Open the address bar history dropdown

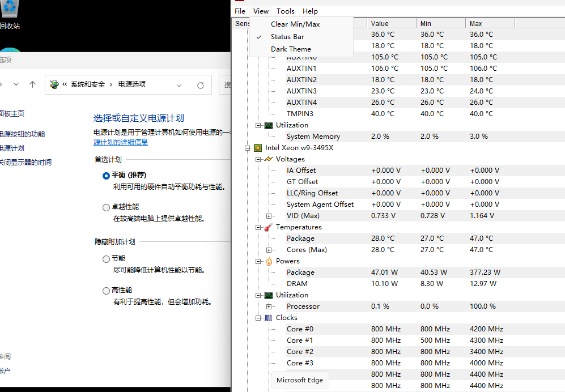[179, 86]
